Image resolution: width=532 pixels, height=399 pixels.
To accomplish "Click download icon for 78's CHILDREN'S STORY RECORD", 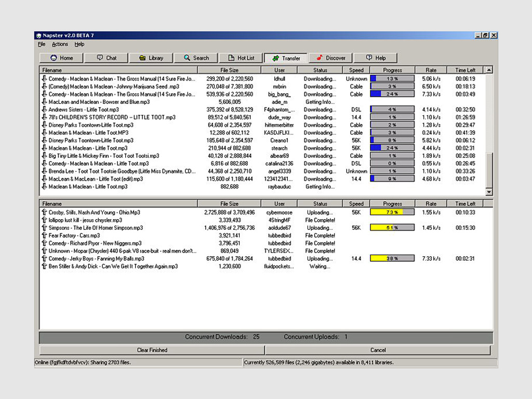I will (44, 117).
